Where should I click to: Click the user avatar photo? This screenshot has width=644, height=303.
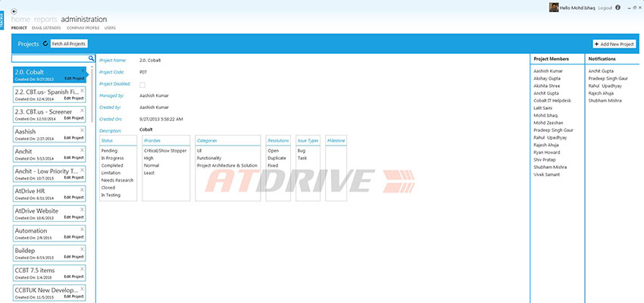pyautogui.click(x=554, y=8)
